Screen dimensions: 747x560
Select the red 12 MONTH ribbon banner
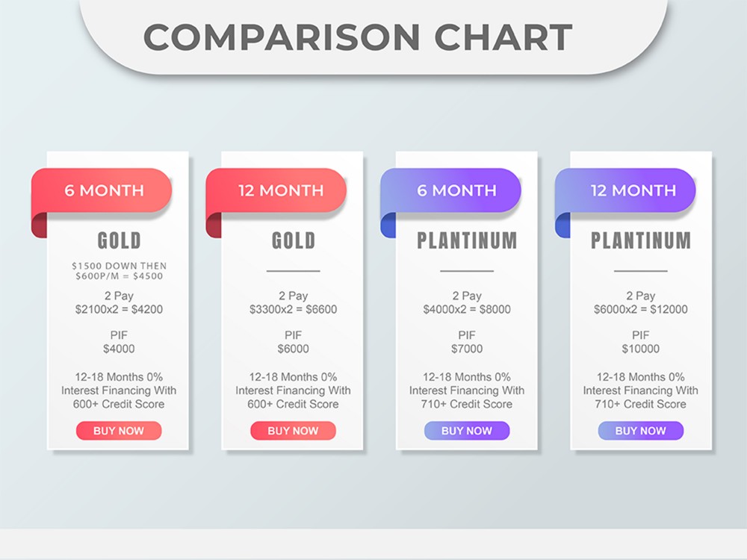tap(276, 190)
